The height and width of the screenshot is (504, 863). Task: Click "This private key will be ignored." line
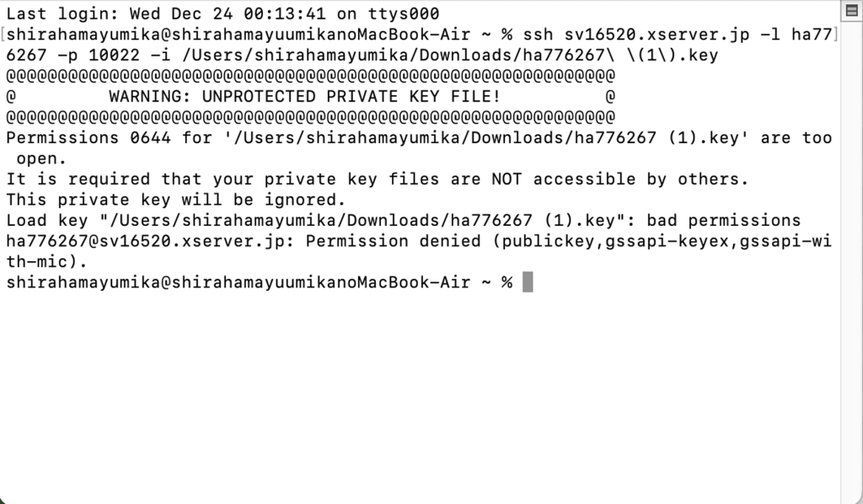pyautogui.click(x=176, y=200)
